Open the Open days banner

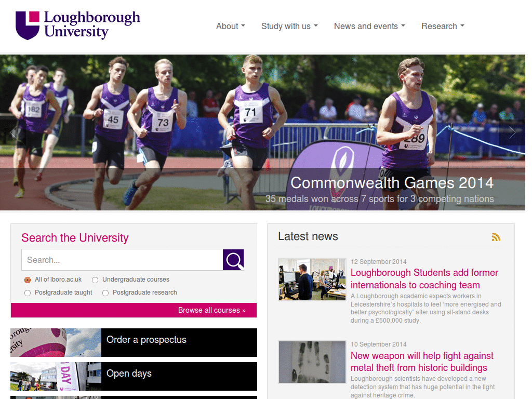point(134,376)
